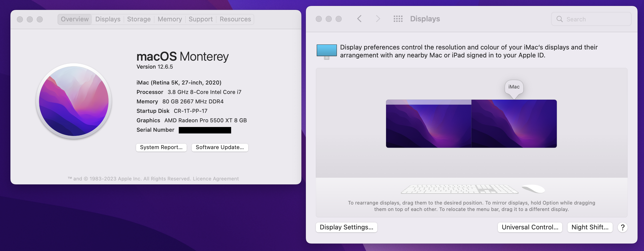This screenshot has height=251, width=644.
Task: Open the Licence Agreement link
Action: 216,179
